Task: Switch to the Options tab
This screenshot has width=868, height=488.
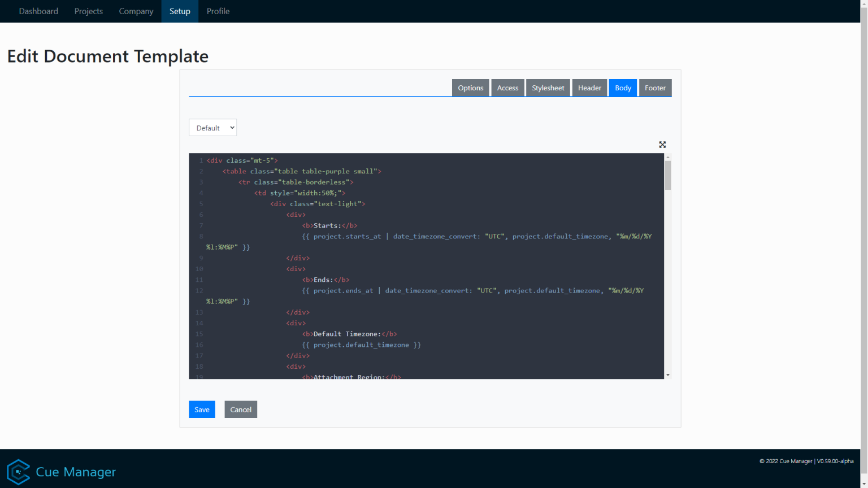Action: tap(470, 88)
